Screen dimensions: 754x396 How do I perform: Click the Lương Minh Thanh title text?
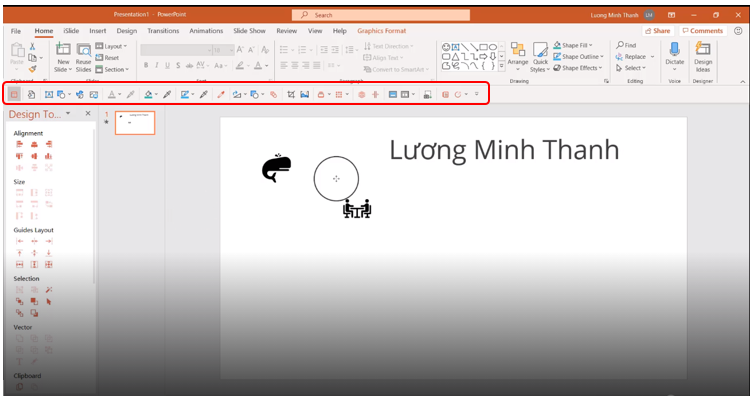504,150
